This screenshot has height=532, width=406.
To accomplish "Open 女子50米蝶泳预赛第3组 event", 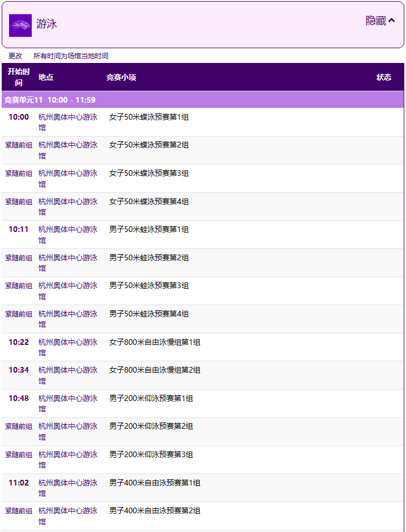I will 149,174.
